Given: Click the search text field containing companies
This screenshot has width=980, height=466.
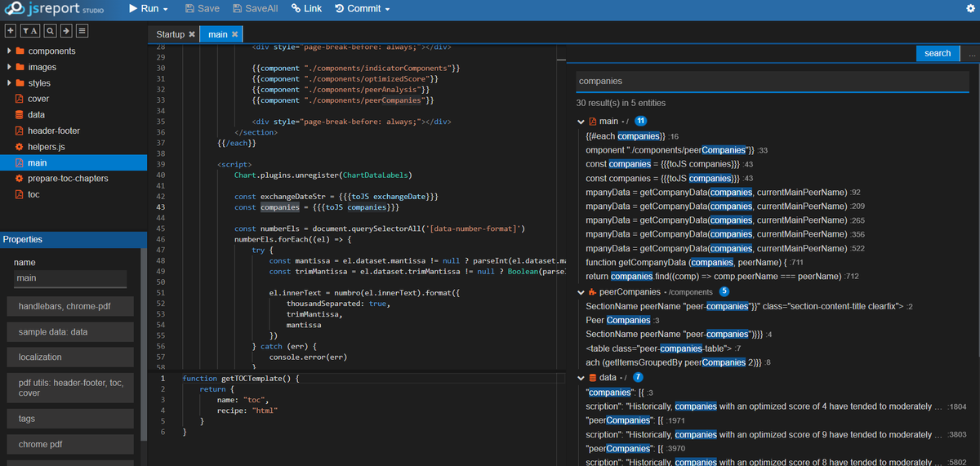Looking at the screenshot, I should click(x=773, y=82).
